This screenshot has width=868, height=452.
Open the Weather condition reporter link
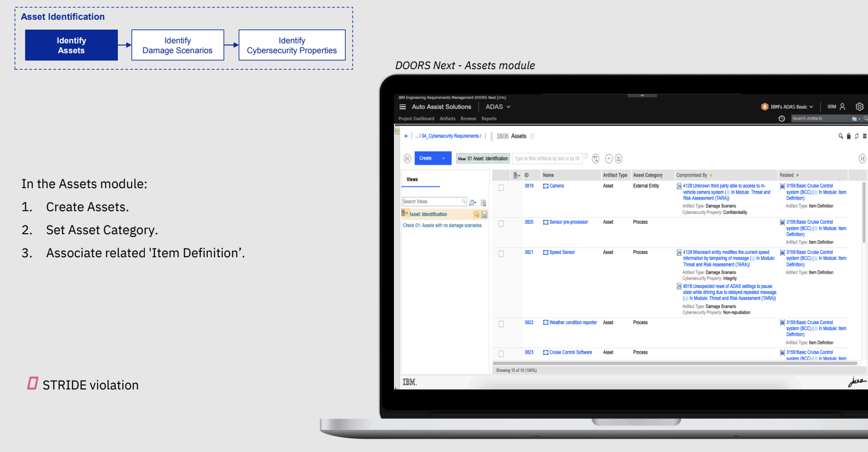pyautogui.click(x=573, y=323)
